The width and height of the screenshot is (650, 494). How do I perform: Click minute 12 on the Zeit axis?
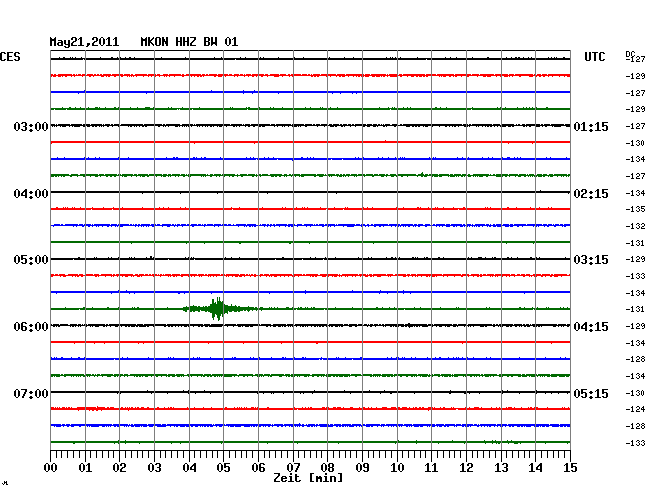tap(466, 467)
